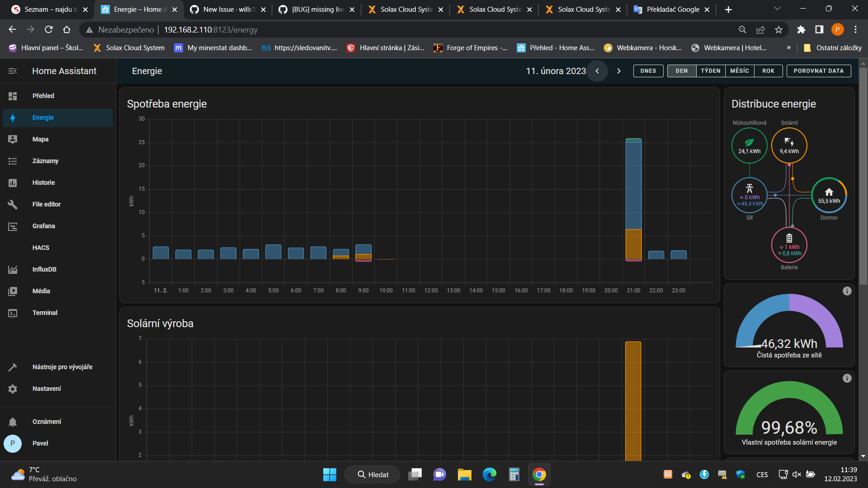Open Grafana panel in sidebar
The image size is (868, 488).
[43, 226]
